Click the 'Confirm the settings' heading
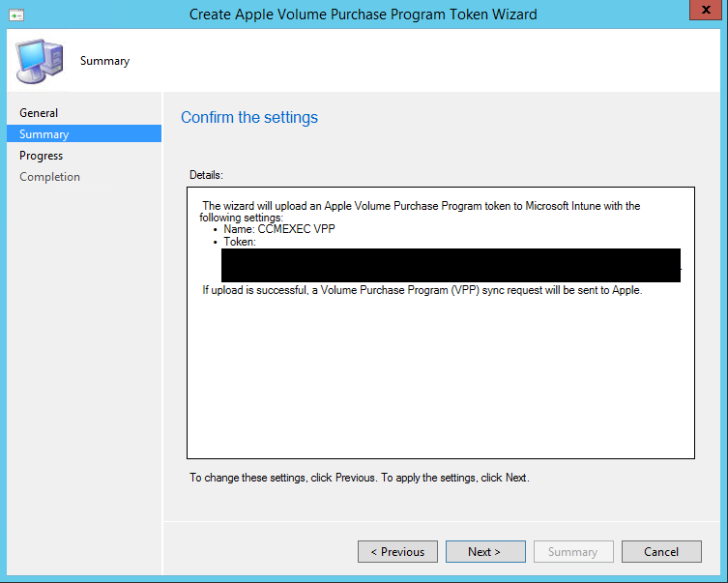 click(249, 118)
